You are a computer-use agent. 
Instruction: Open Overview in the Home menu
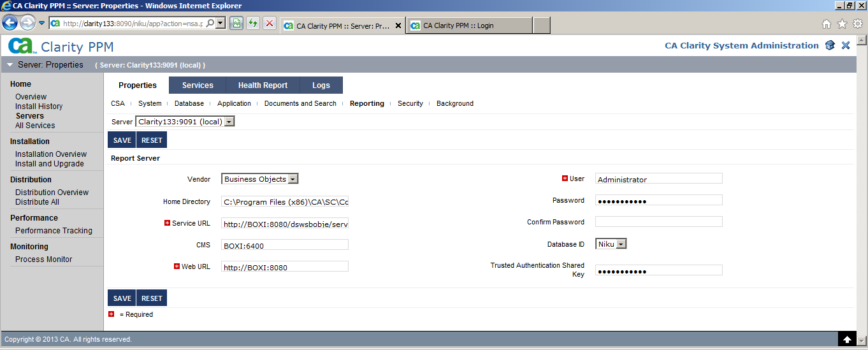(x=31, y=97)
